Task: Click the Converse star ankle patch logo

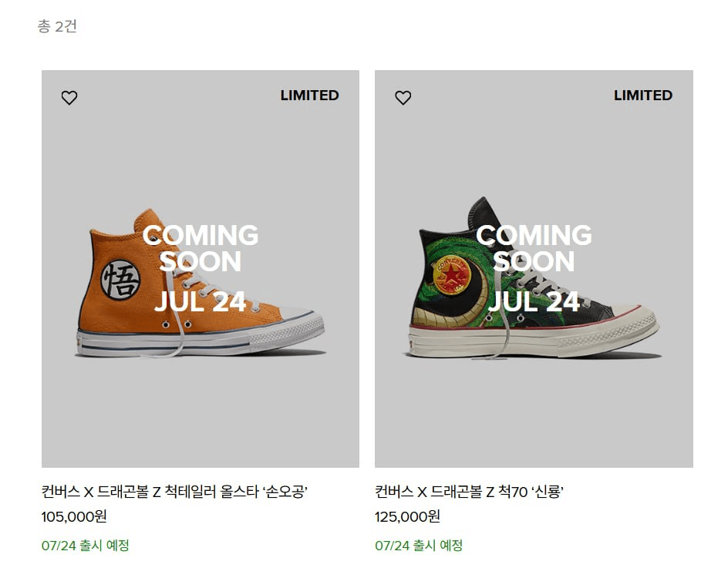Action: point(452,274)
